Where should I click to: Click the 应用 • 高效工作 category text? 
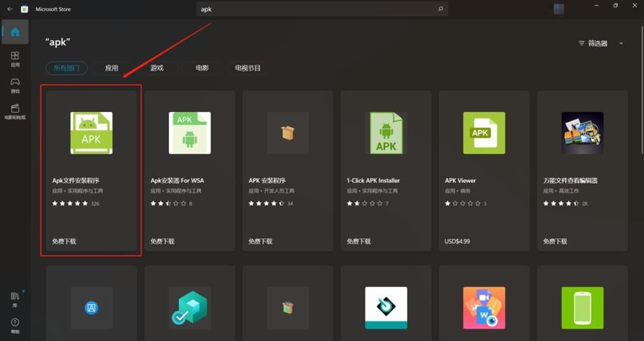(x=560, y=191)
